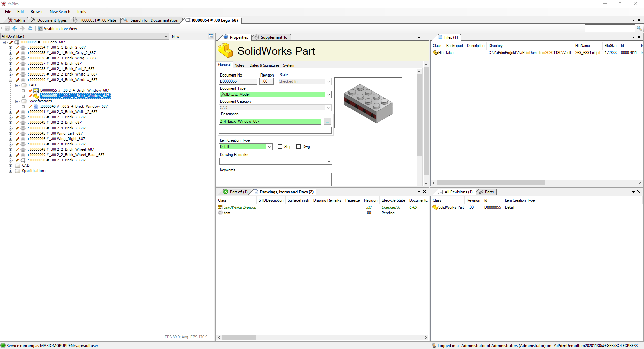This screenshot has width=644, height=349.
Task: Navigate back with the blue left arrow
Action: (15, 28)
